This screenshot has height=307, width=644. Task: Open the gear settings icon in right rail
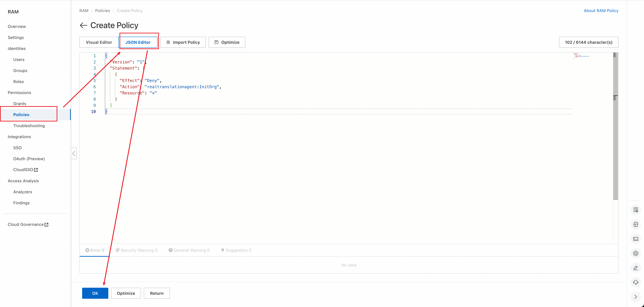coord(636,253)
